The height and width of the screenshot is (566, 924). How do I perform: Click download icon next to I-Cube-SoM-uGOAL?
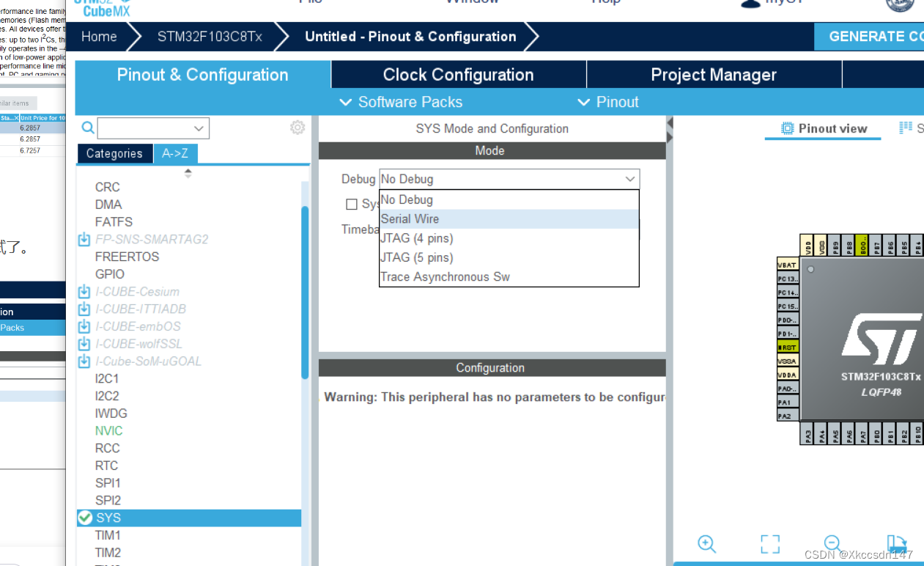click(84, 361)
